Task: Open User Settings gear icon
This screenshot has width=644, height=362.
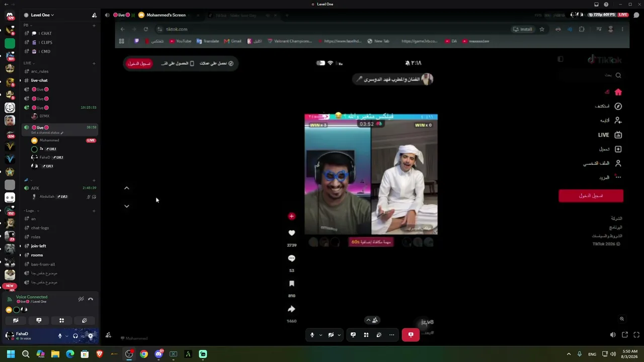Action: (91, 336)
